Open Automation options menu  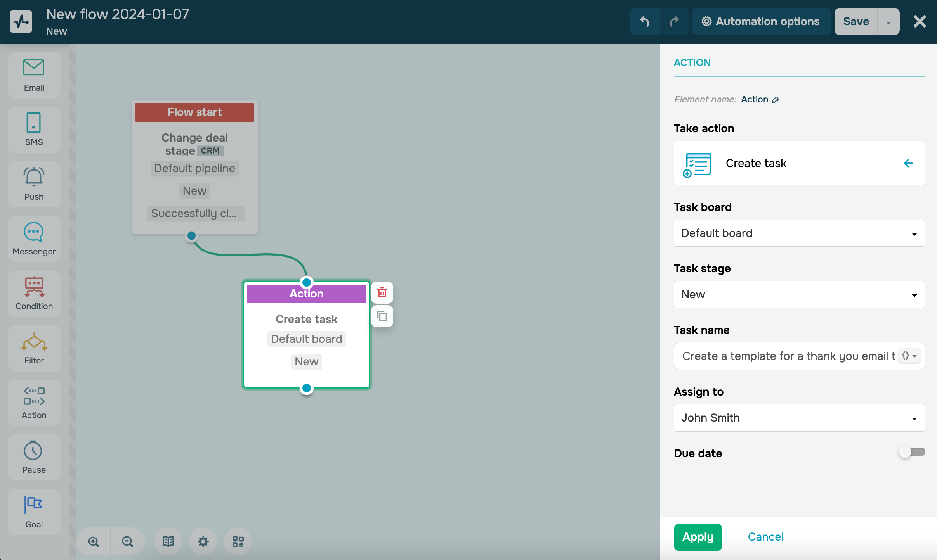point(761,22)
